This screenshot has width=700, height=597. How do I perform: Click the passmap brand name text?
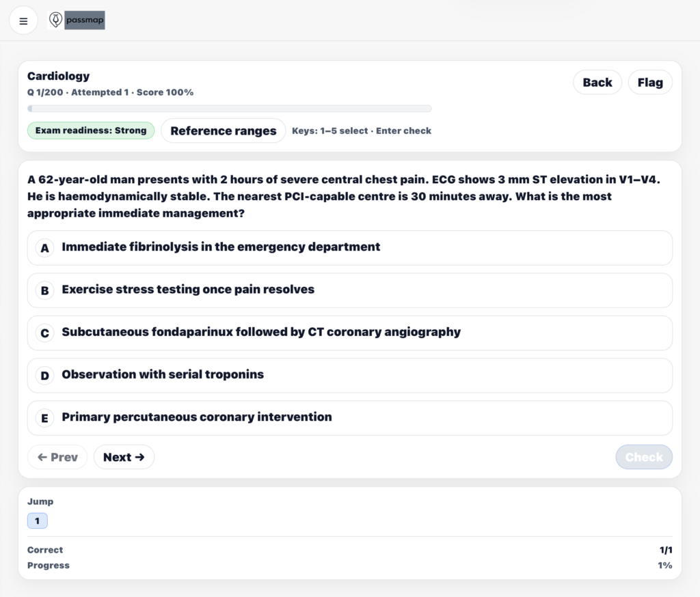tap(85, 20)
